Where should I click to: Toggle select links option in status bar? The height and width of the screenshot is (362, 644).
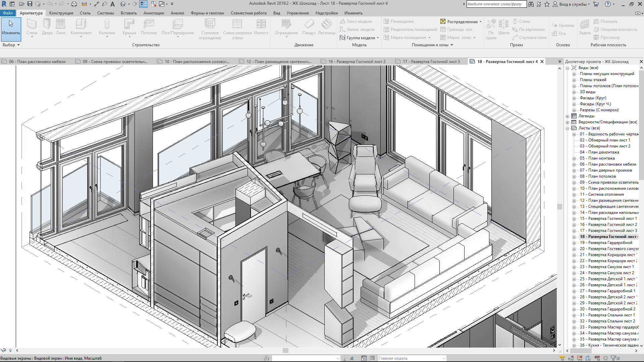(562, 358)
